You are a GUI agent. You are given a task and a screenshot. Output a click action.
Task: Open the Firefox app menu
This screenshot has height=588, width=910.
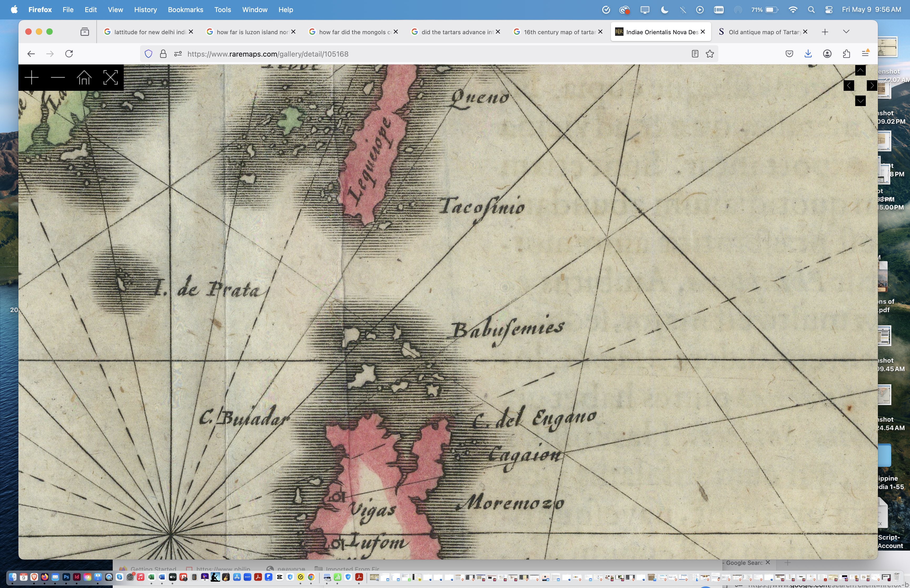[40, 9]
